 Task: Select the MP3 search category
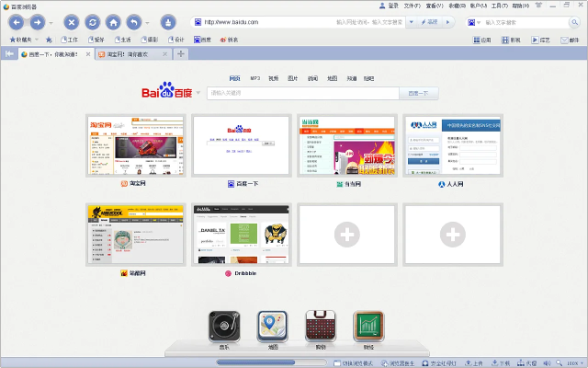(255, 79)
